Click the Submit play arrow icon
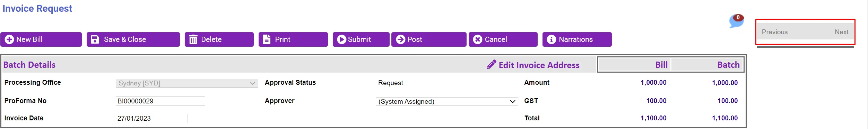This screenshot has width=868, height=129. (x=342, y=39)
